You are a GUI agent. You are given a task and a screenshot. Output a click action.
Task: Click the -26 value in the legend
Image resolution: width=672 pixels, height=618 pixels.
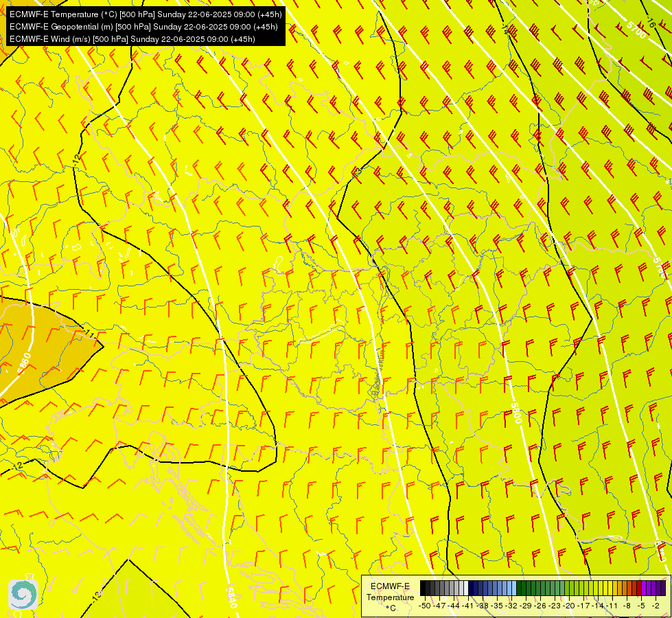click(x=540, y=606)
